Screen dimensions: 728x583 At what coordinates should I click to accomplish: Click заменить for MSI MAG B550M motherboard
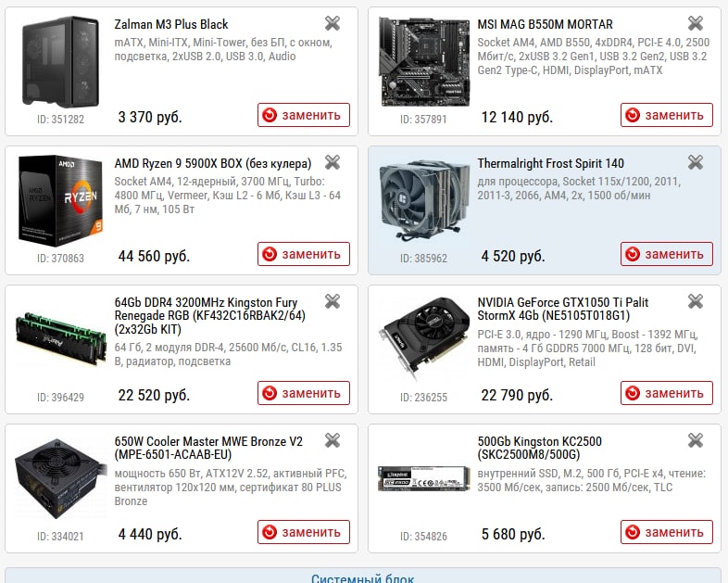(667, 115)
